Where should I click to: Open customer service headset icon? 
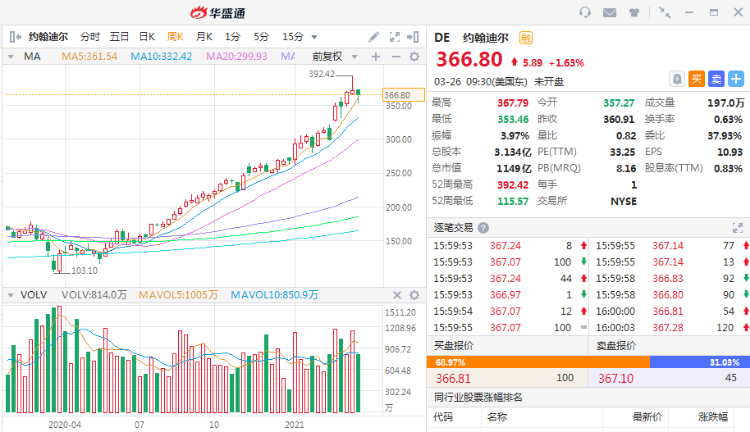pos(585,12)
